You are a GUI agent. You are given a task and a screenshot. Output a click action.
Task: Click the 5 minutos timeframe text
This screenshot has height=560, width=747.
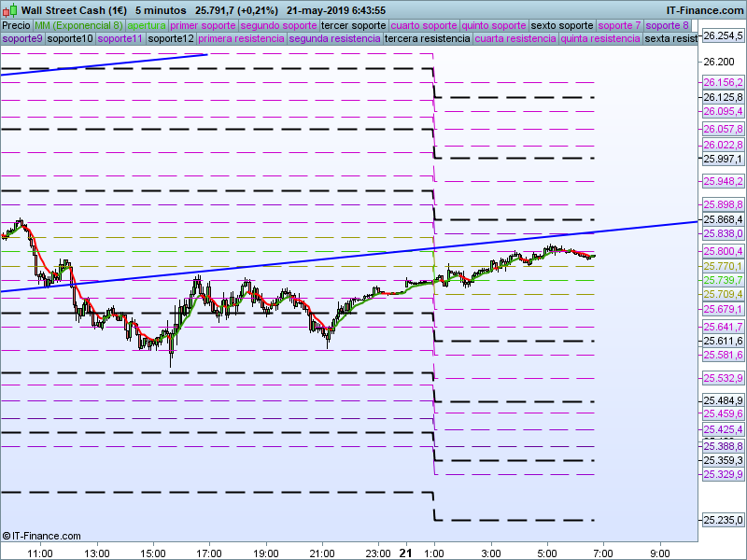click(161, 10)
